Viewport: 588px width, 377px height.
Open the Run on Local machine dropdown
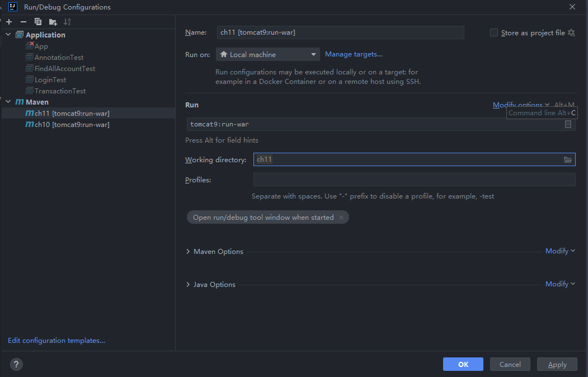pyautogui.click(x=268, y=54)
